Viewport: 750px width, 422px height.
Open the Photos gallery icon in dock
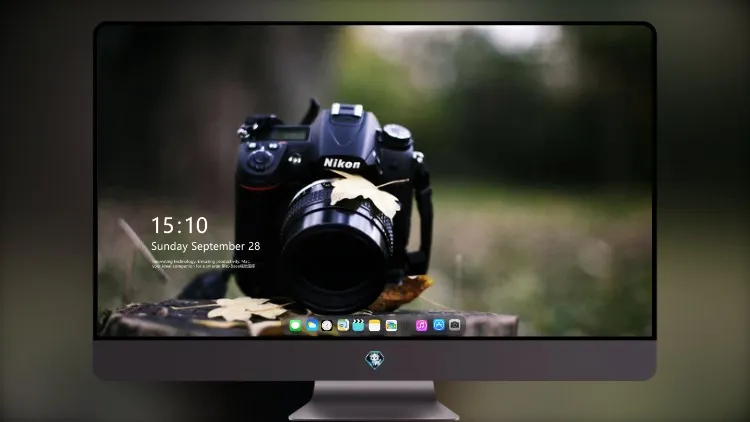(391, 326)
